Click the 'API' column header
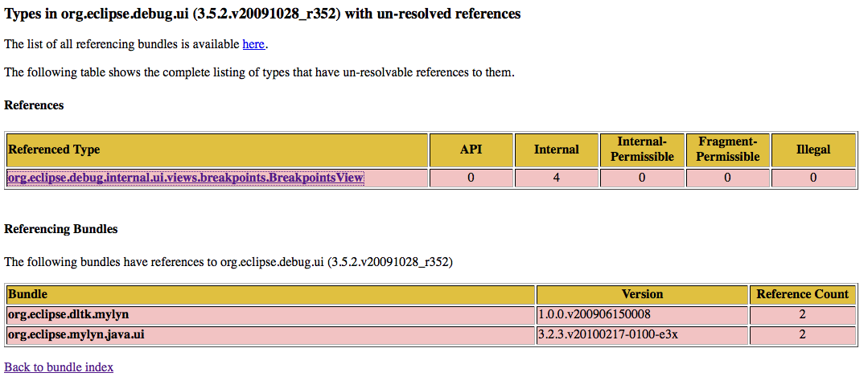Image resolution: width=868 pixels, height=381 pixels. tap(471, 150)
